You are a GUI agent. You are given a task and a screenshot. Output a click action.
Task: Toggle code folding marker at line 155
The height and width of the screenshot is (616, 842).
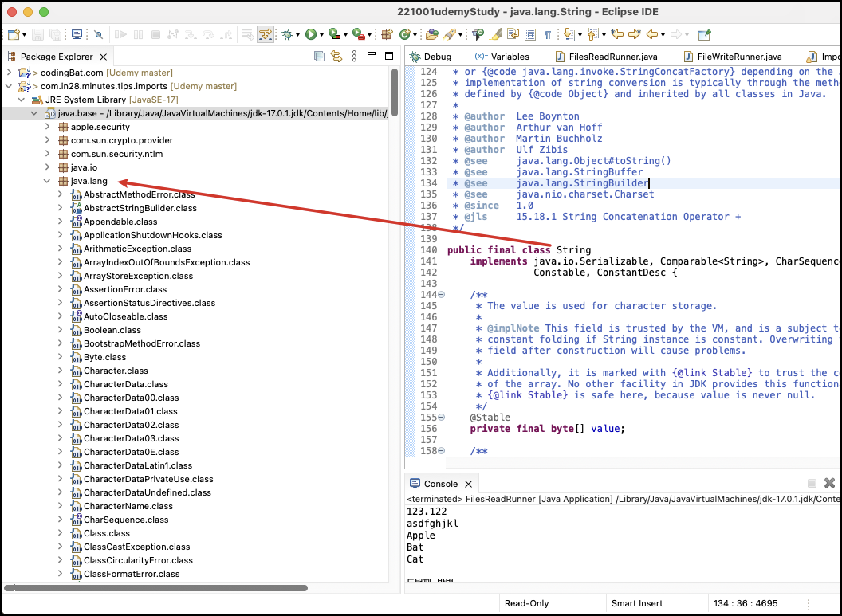click(442, 417)
